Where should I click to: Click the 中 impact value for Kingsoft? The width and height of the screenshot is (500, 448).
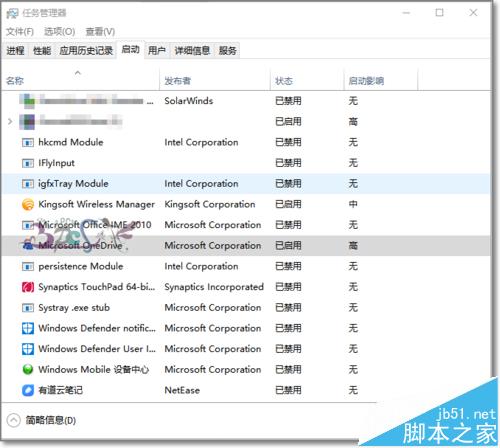click(x=353, y=204)
